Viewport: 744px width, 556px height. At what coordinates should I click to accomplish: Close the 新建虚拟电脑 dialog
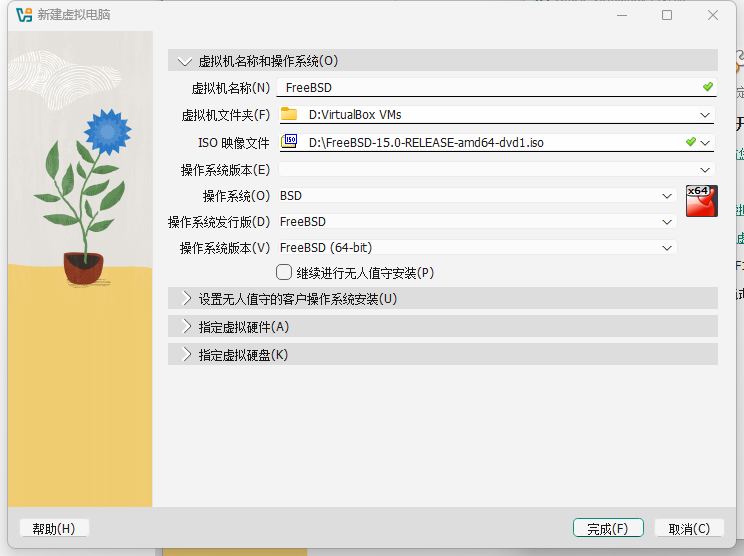coord(712,15)
